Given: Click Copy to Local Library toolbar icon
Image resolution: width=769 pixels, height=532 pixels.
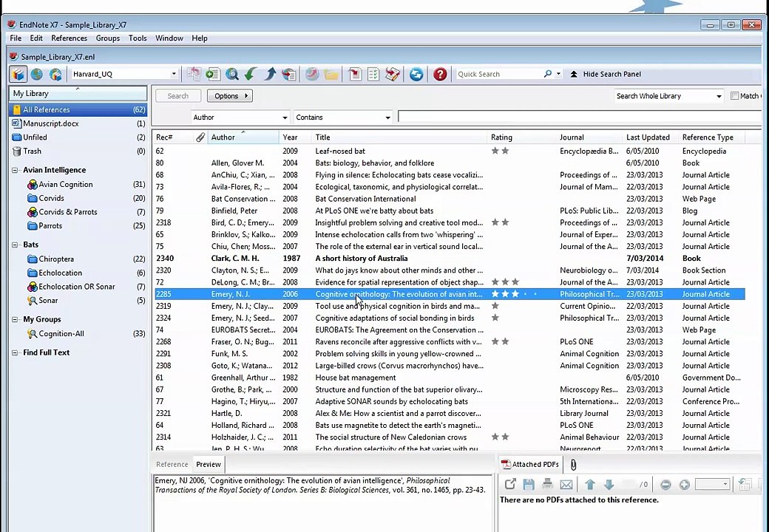Looking at the screenshot, I should [194, 74].
